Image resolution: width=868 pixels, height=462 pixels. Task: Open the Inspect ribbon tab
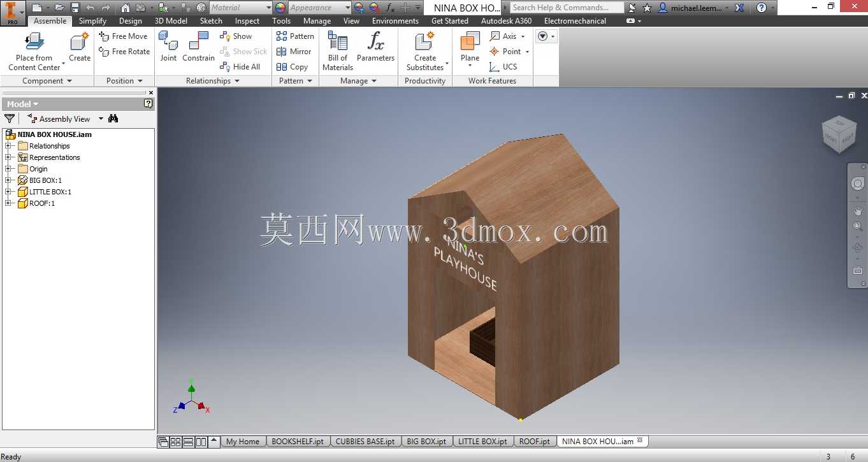click(247, 21)
